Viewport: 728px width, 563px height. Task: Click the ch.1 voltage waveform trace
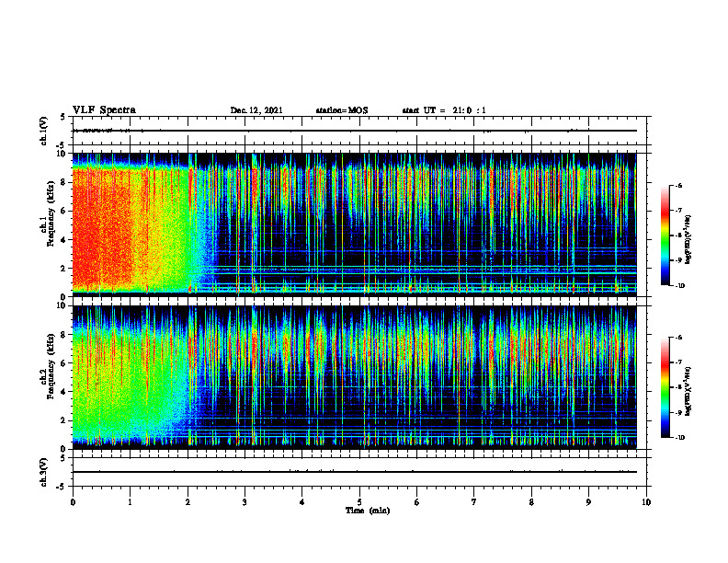pyautogui.click(x=354, y=131)
